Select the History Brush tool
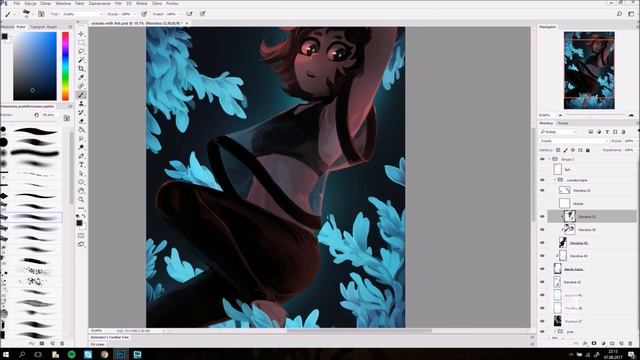 click(x=81, y=112)
